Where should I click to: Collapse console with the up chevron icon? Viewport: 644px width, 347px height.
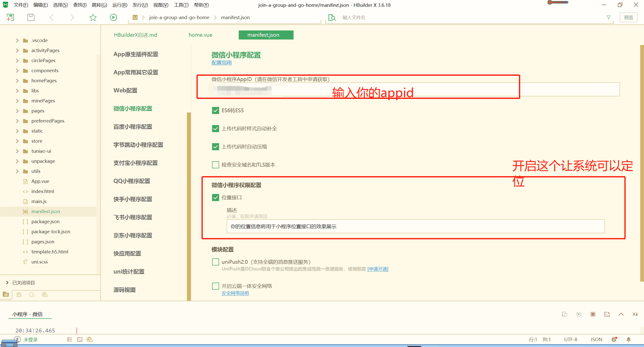click(x=621, y=314)
